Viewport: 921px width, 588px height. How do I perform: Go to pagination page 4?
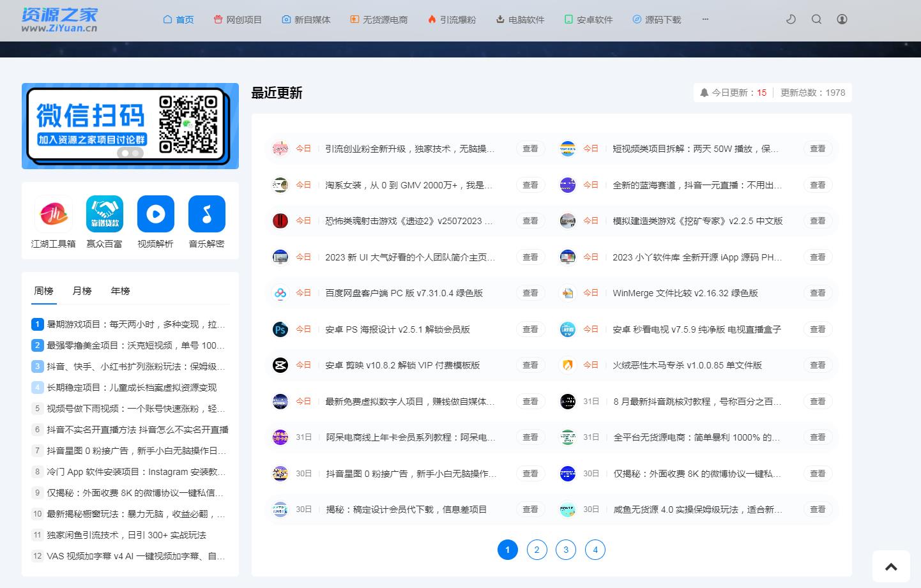(595, 550)
